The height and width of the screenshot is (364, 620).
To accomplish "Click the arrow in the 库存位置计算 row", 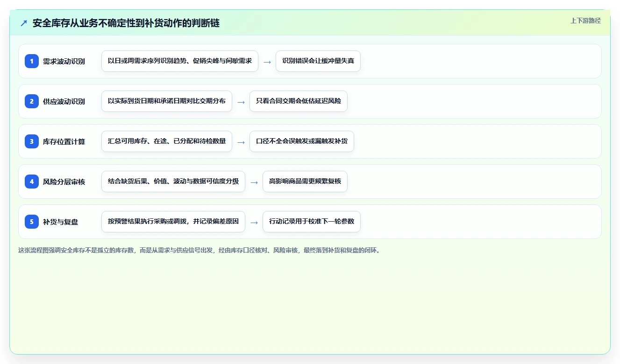I will pos(241,142).
